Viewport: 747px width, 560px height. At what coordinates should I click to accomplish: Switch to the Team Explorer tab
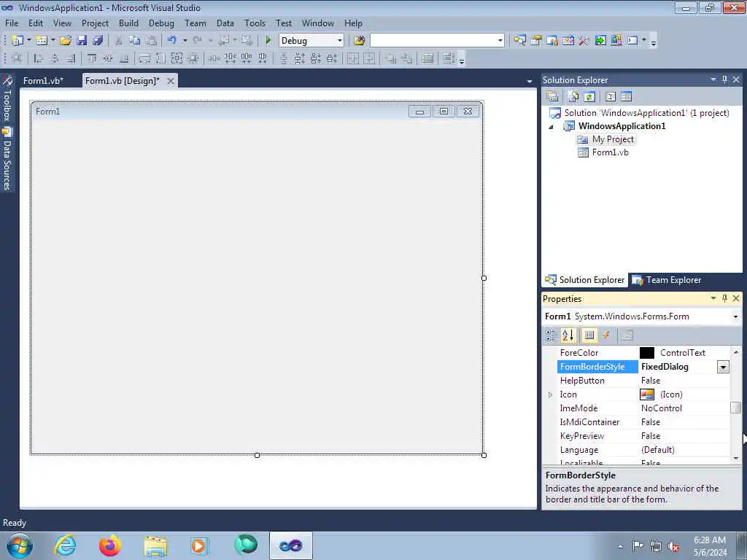click(x=667, y=280)
